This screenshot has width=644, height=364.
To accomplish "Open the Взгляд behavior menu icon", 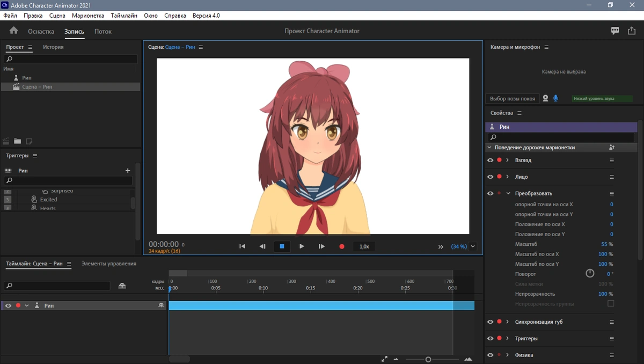I will tap(611, 161).
